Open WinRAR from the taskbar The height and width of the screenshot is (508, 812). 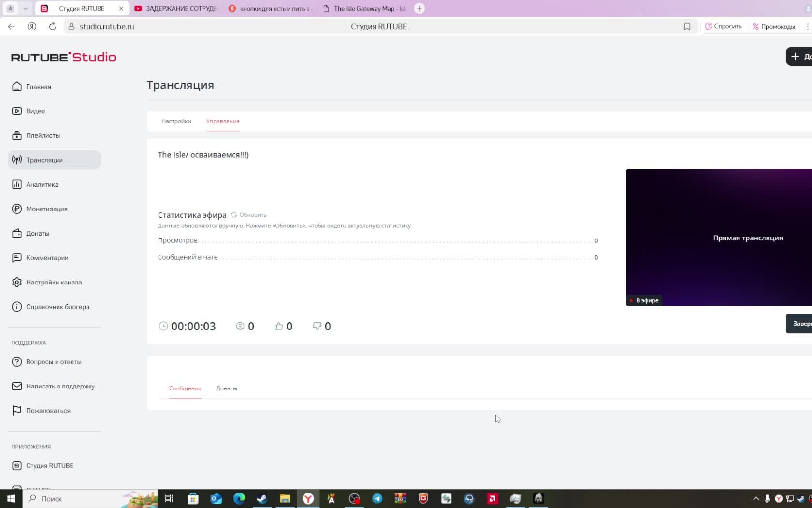[400, 498]
